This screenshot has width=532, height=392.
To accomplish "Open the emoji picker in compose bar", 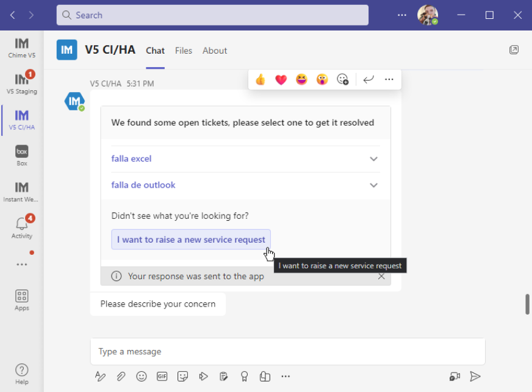I will point(142,376).
